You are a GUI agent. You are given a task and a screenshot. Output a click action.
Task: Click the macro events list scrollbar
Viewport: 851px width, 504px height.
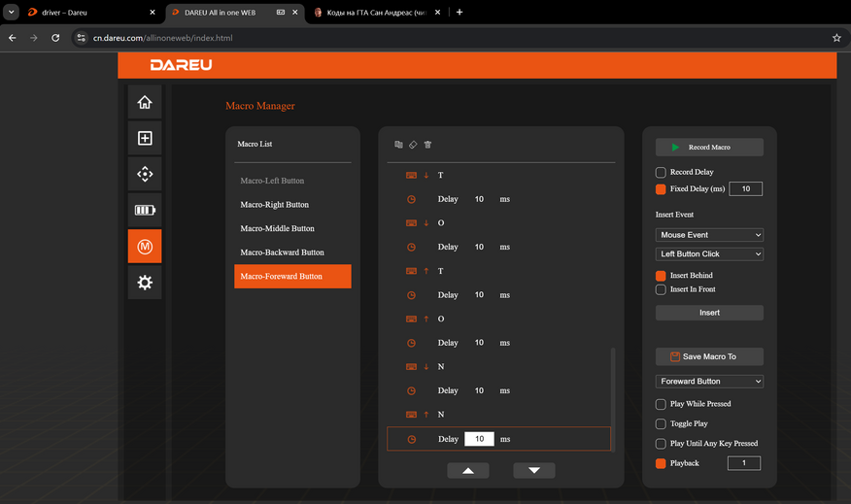click(613, 399)
